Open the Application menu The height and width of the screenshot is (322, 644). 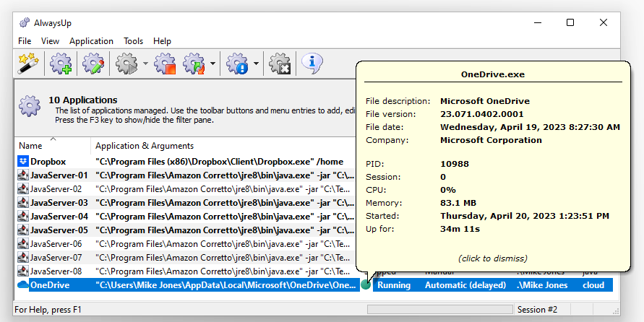tap(91, 41)
